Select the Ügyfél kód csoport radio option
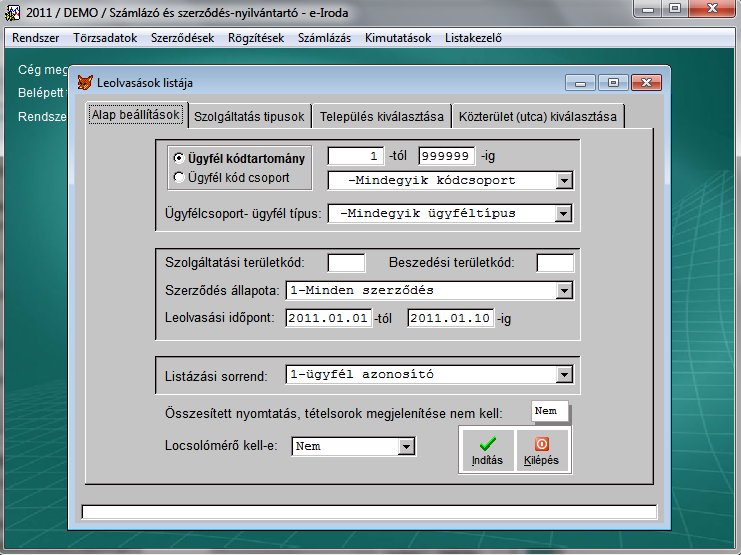Screen dimensions: 741x555 (x=179, y=177)
